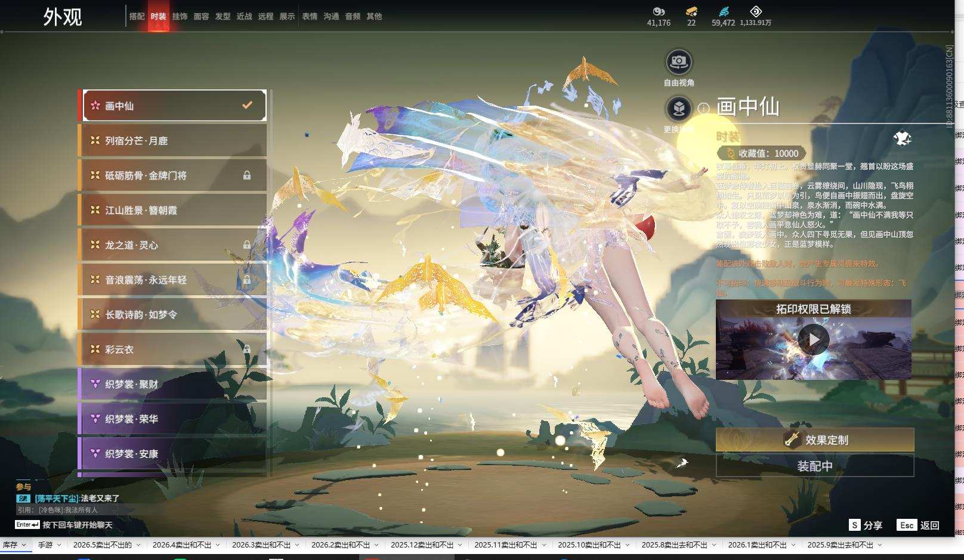Click the gold coin icon beside 收藏值
The height and width of the screenshot is (560, 964).
[x=730, y=153]
